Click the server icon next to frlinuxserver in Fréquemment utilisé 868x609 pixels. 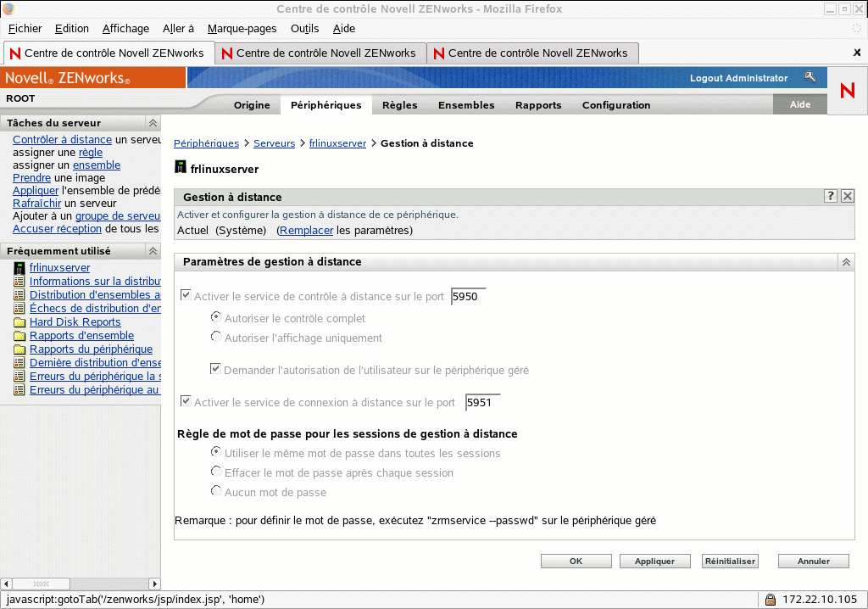tap(19, 268)
